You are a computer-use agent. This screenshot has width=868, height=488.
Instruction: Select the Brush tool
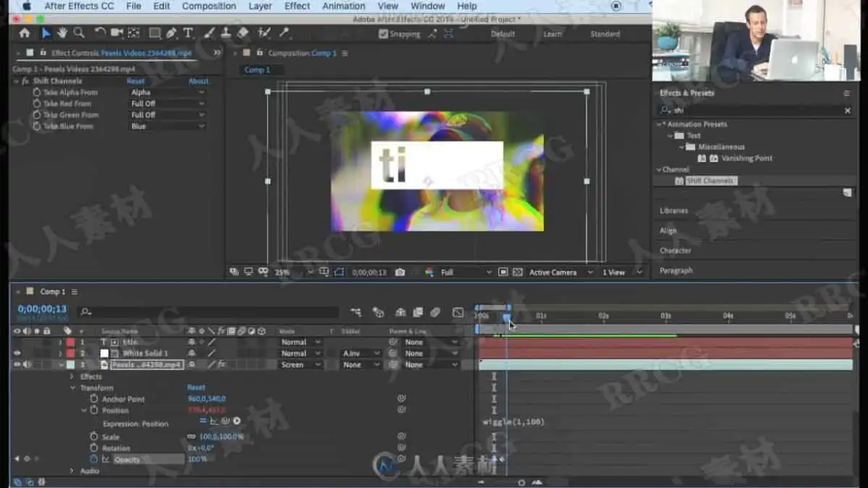tap(209, 33)
